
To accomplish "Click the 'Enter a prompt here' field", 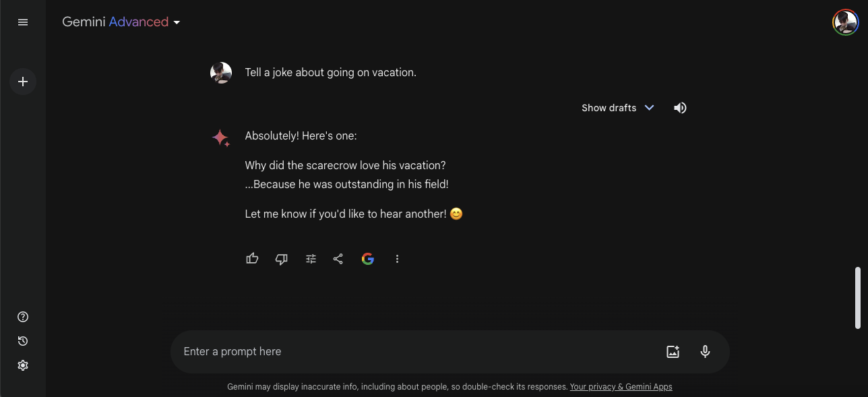I will [404, 351].
